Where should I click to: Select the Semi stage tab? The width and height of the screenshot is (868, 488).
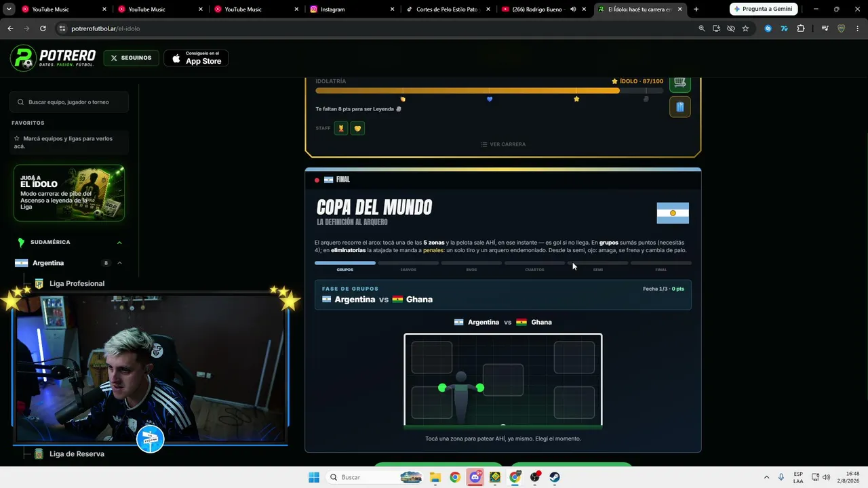tap(597, 266)
